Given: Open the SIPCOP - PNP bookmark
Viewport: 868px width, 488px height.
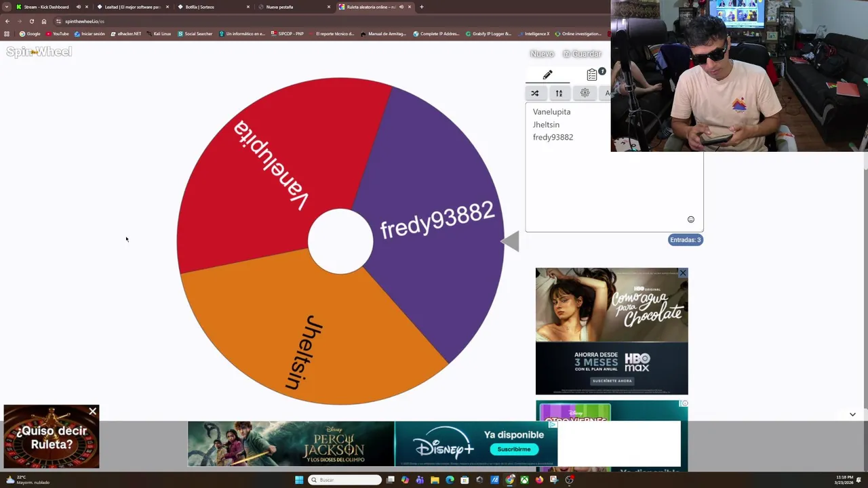Looking at the screenshot, I should 287,34.
